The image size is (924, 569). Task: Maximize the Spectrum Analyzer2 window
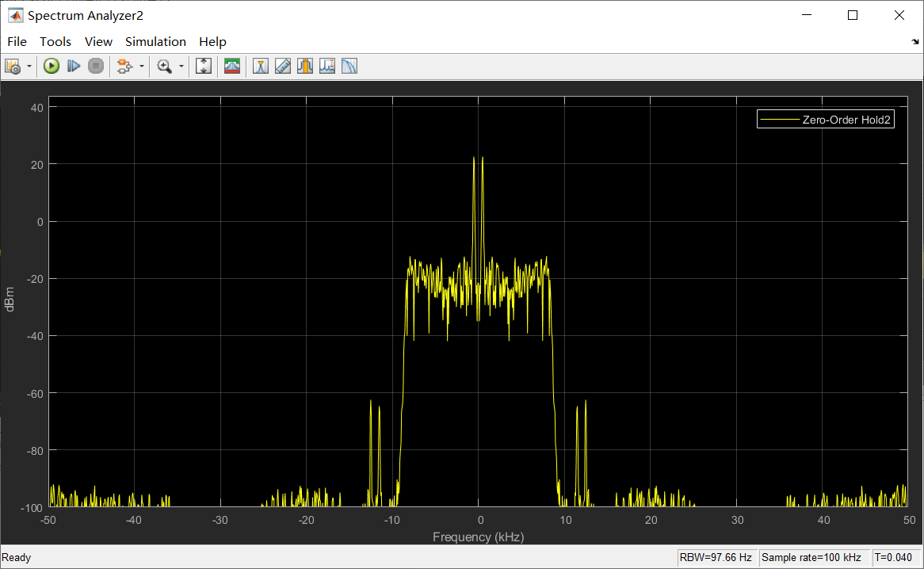(x=853, y=15)
